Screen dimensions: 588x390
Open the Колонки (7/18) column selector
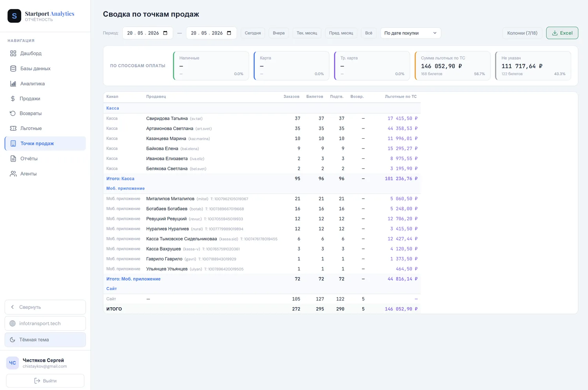(522, 33)
